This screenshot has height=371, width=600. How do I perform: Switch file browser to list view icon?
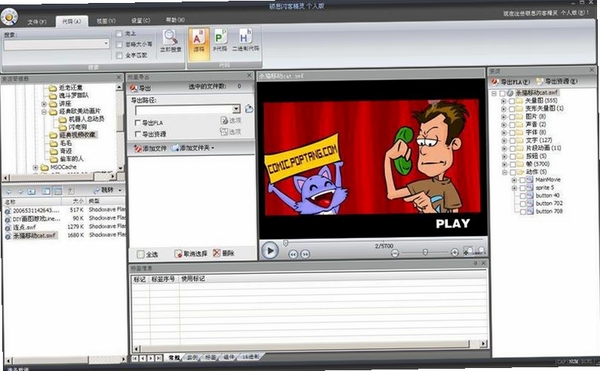pyautogui.click(x=46, y=190)
